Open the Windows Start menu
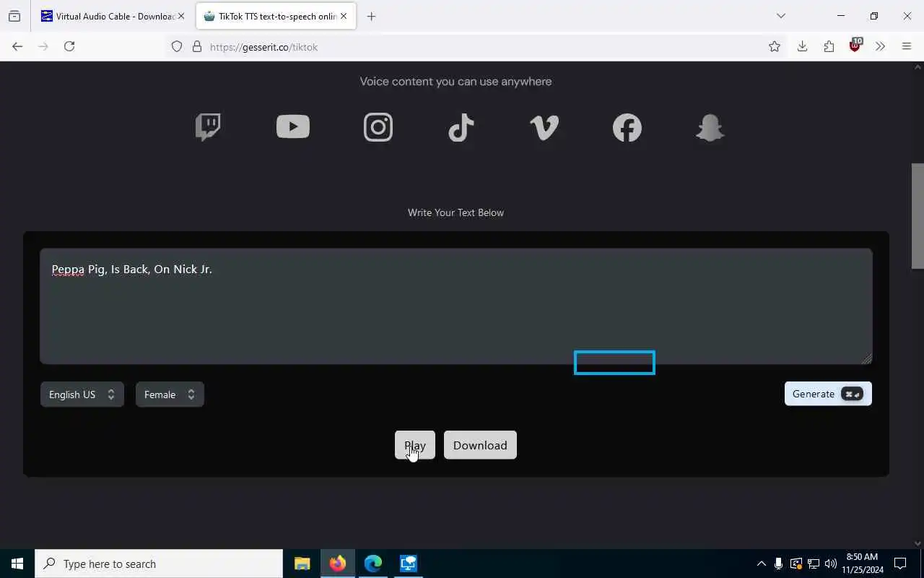The image size is (924, 578). click(x=17, y=564)
